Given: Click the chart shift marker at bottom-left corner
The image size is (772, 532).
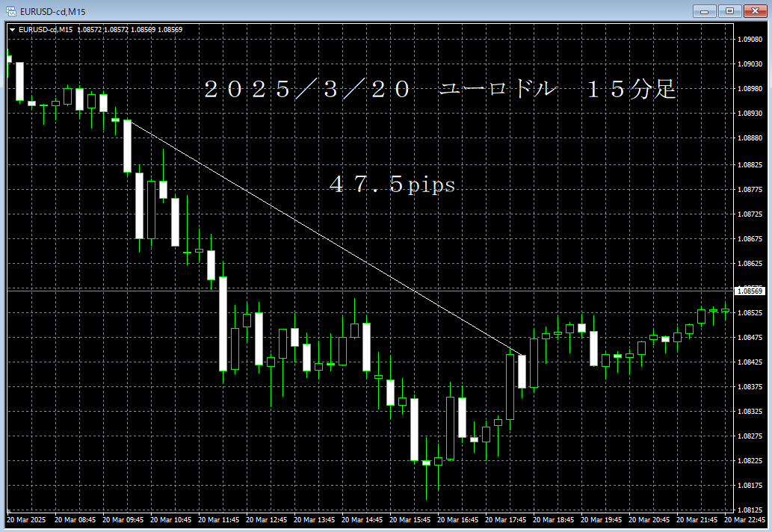Looking at the screenshot, I should [8, 510].
